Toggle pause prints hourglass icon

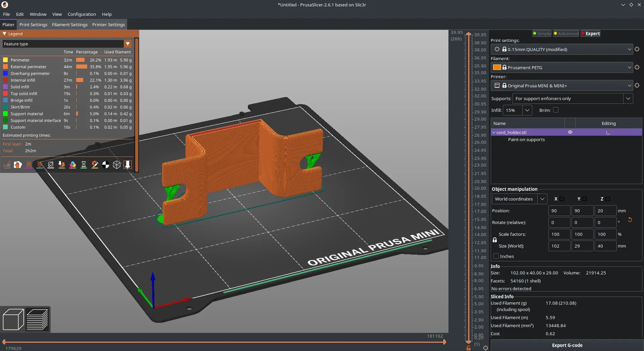[84, 165]
